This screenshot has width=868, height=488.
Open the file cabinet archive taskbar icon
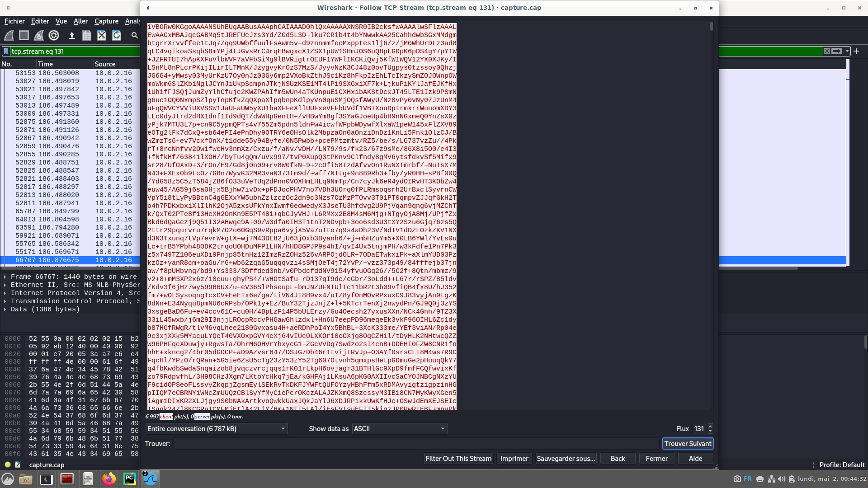point(88,479)
